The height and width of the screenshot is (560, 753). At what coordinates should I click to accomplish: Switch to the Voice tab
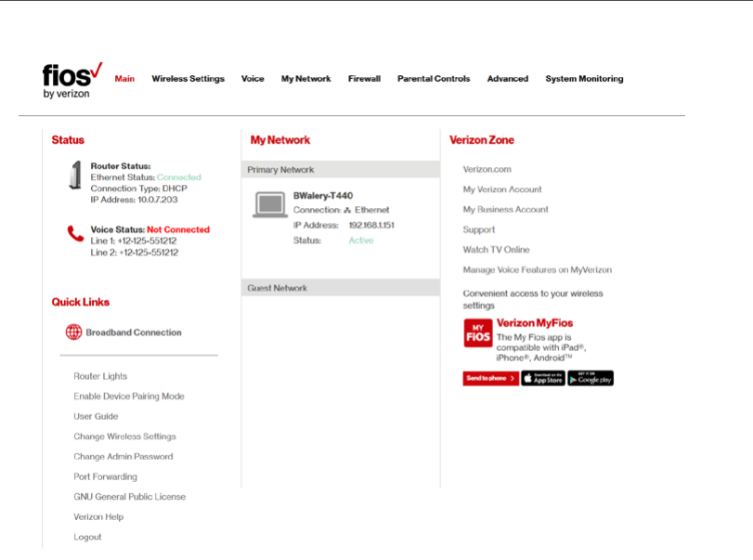pyautogui.click(x=253, y=79)
